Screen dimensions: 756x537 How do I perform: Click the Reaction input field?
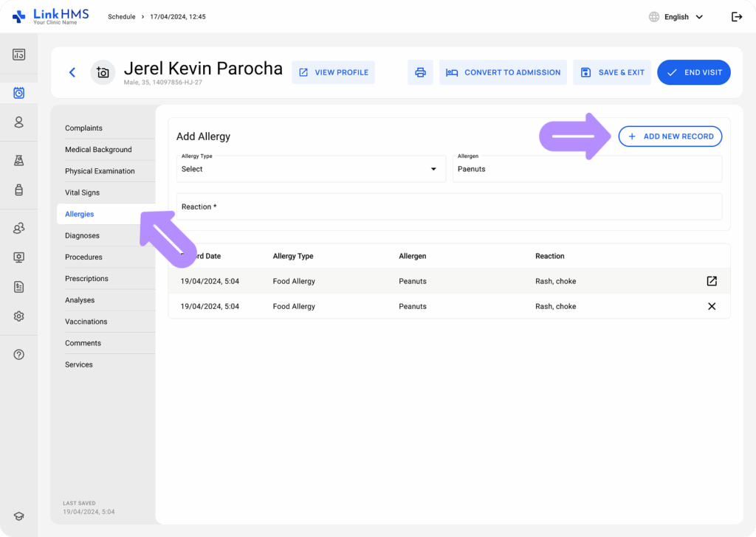tap(449, 207)
